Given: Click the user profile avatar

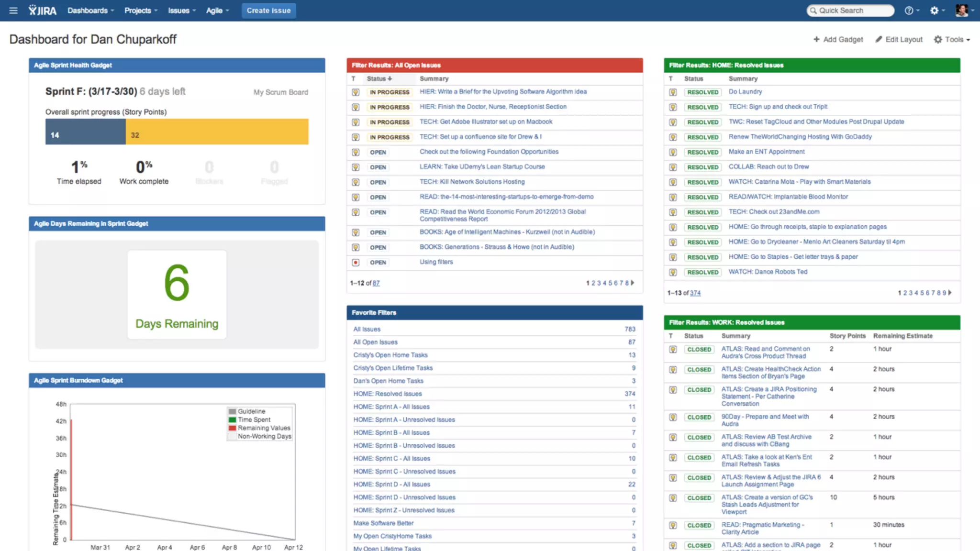Looking at the screenshot, I should click(x=961, y=10).
